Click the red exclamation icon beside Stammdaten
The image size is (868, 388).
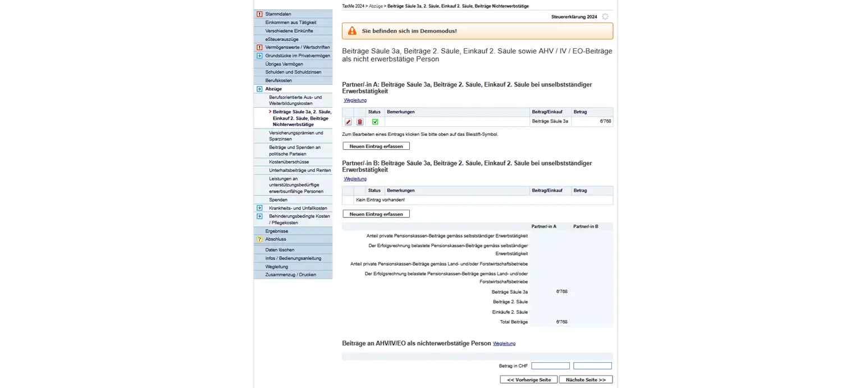coord(258,13)
